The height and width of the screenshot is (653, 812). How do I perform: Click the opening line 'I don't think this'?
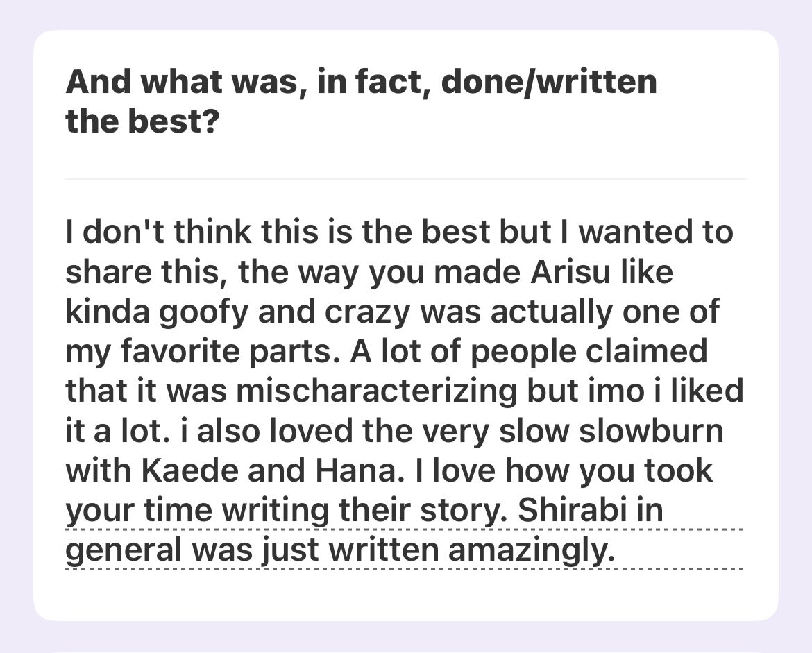pos(184,232)
